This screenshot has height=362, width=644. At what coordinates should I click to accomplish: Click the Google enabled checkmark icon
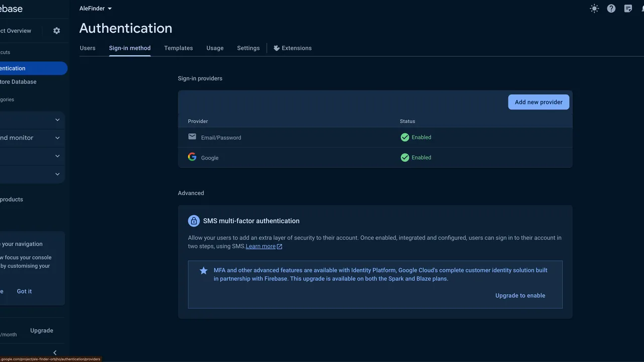tap(405, 157)
